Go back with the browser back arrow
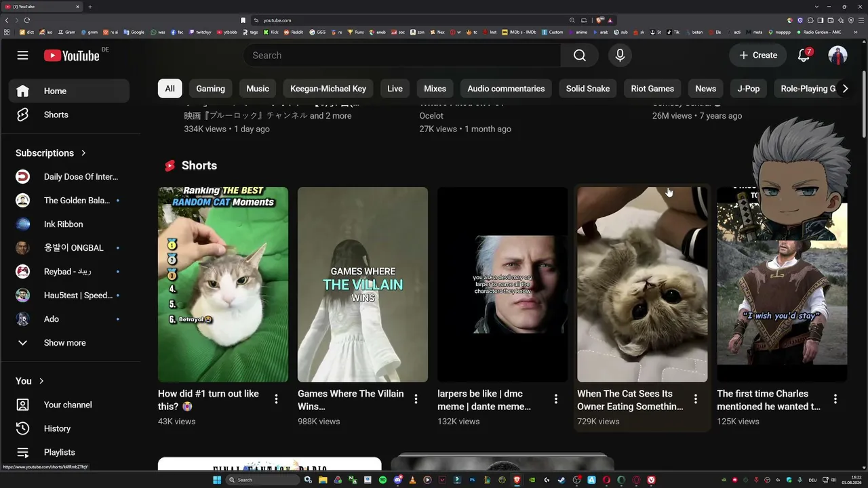The image size is (868, 488). (x=7, y=20)
